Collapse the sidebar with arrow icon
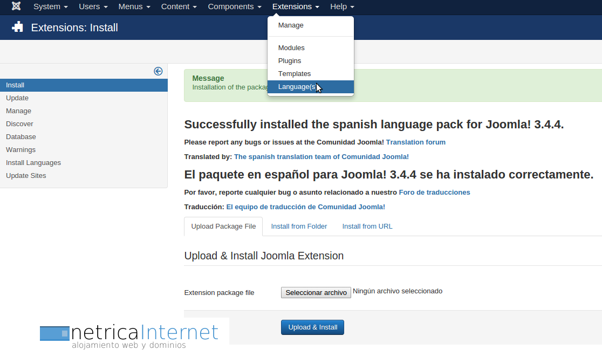 click(x=158, y=71)
